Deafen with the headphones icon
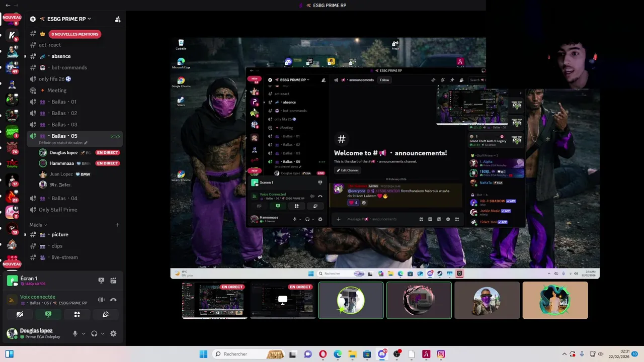The width and height of the screenshot is (644, 362). [94, 333]
